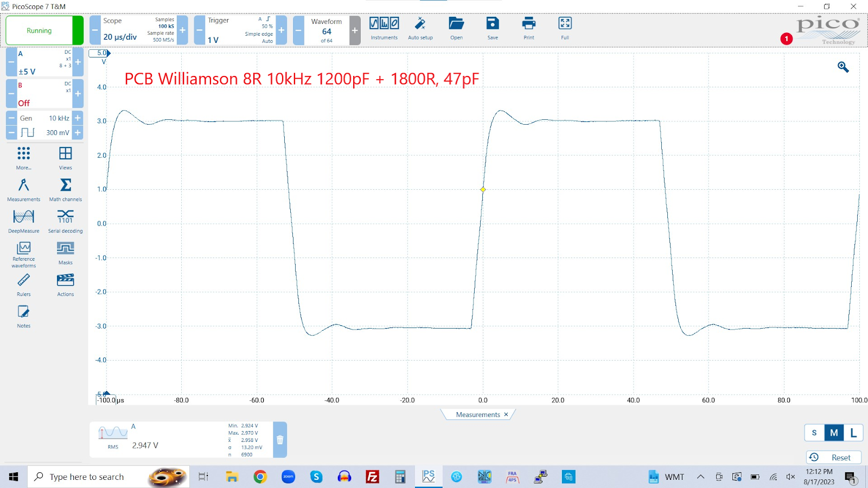
Task: Open the Instruments panel
Action: (384, 28)
